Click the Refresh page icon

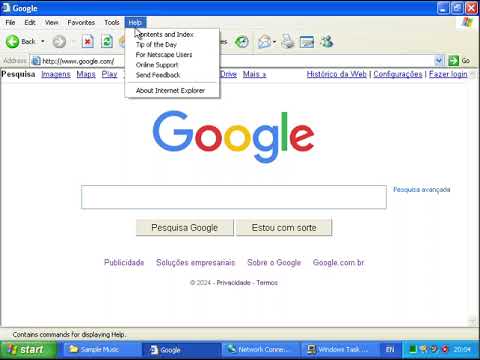pyautogui.click(x=107, y=42)
